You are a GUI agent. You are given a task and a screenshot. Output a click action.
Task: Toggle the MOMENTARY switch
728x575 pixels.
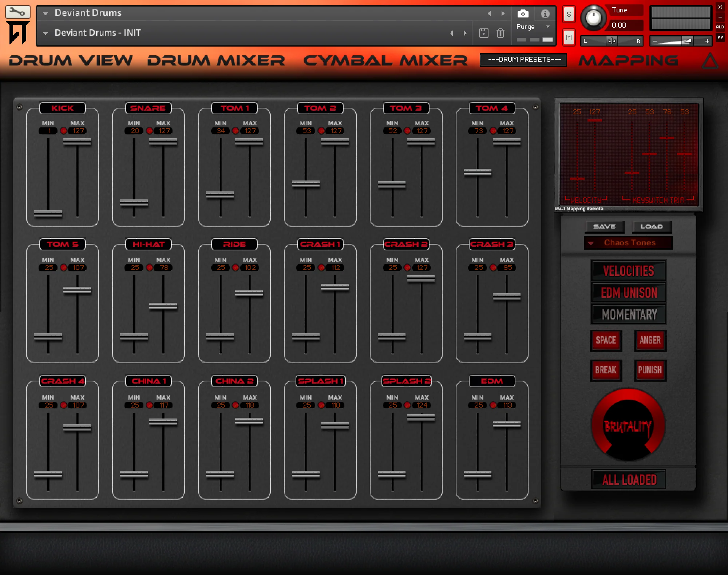(629, 314)
